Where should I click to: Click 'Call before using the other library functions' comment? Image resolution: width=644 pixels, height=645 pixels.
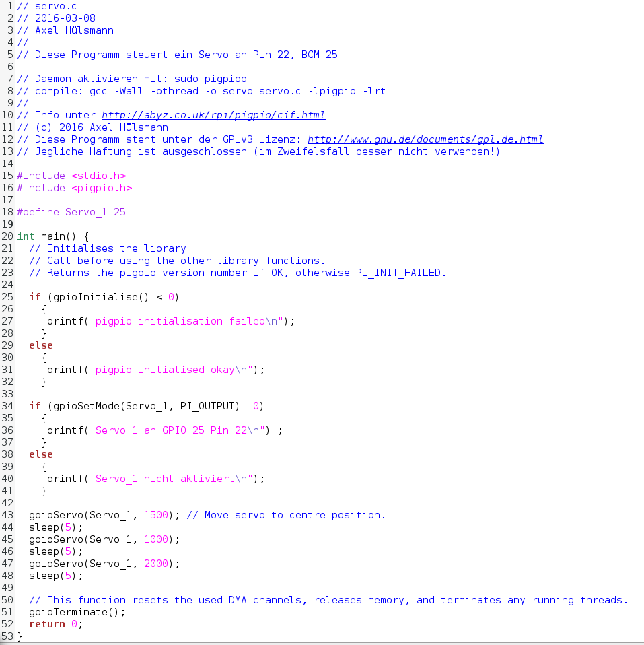click(x=177, y=261)
